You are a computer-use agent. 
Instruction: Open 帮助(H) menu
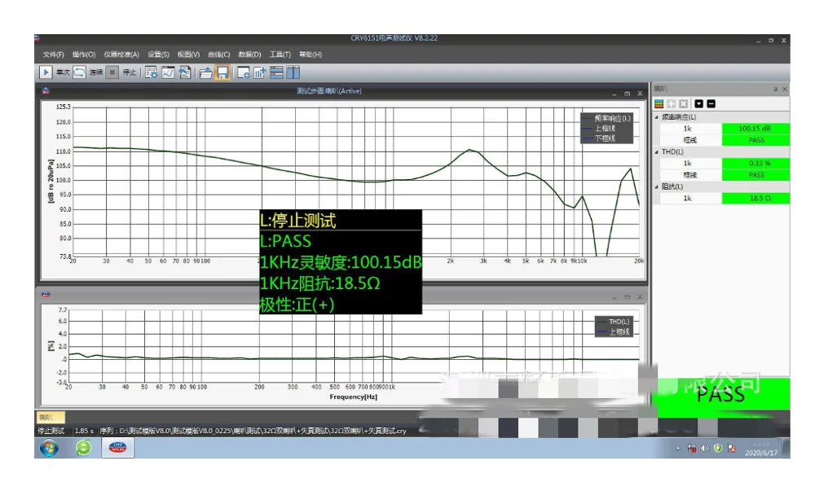[311, 55]
